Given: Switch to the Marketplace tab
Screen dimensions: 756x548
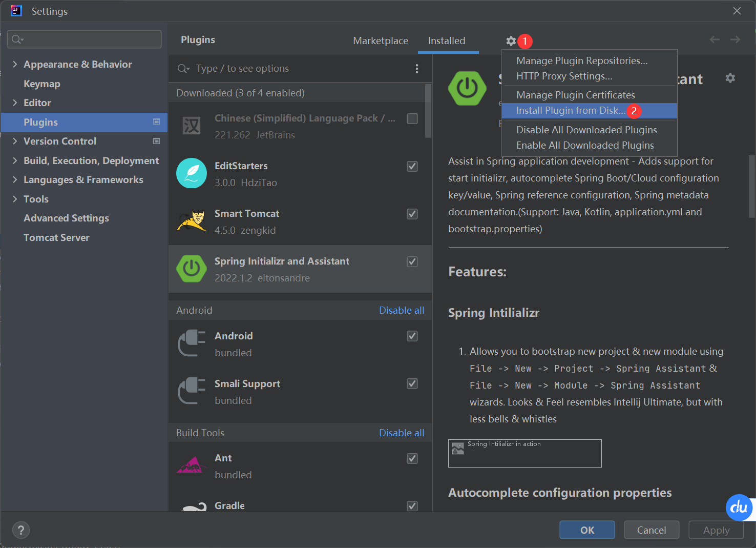Looking at the screenshot, I should pos(381,40).
